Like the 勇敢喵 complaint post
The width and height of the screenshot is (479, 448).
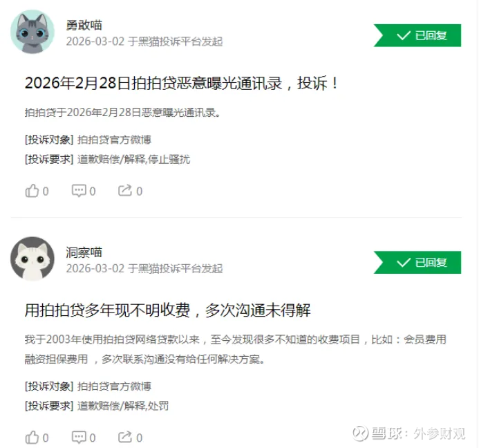click(37, 191)
